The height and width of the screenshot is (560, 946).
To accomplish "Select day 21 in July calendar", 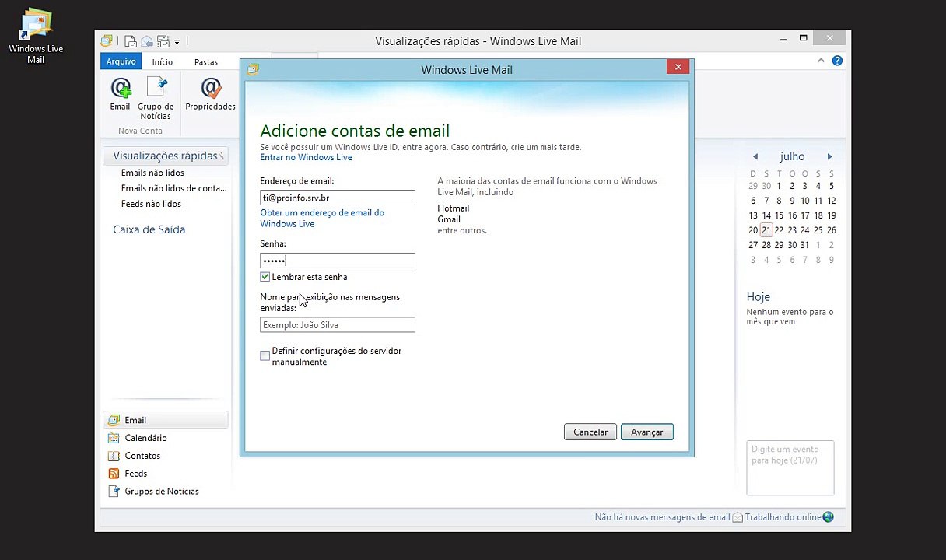I will (766, 230).
